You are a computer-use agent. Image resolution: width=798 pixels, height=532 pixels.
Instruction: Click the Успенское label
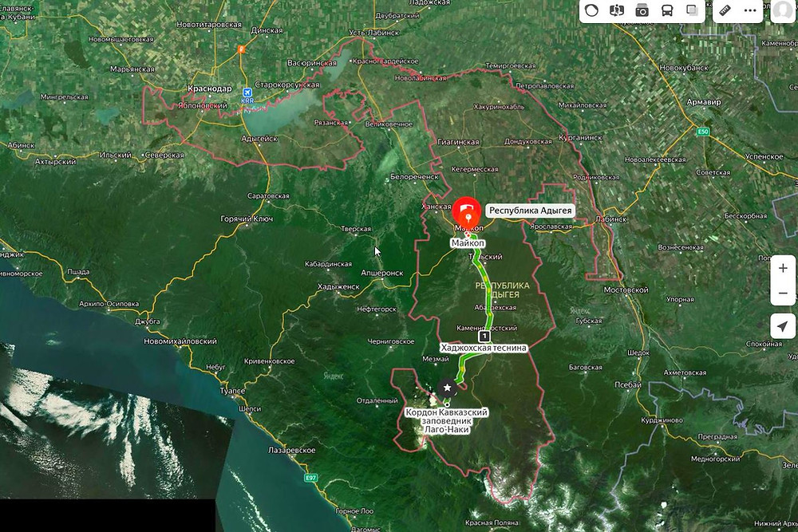pyautogui.click(x=764, y=156)
